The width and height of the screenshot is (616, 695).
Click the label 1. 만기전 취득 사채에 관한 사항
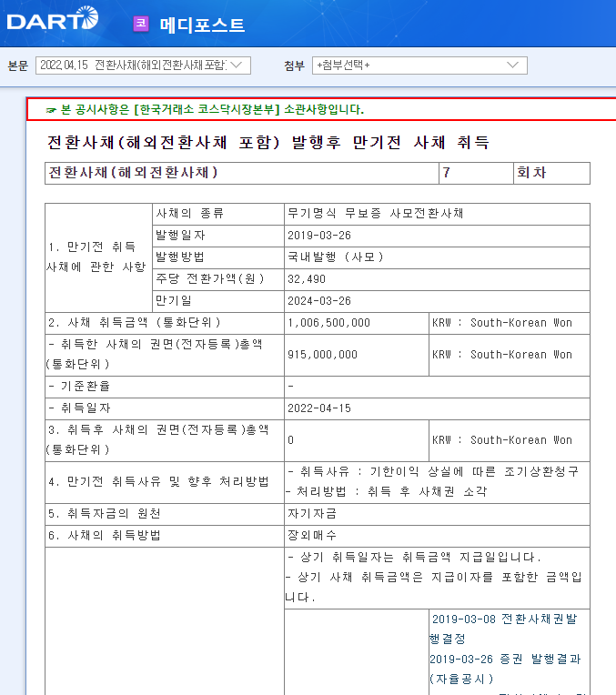(x=96, y=257)
